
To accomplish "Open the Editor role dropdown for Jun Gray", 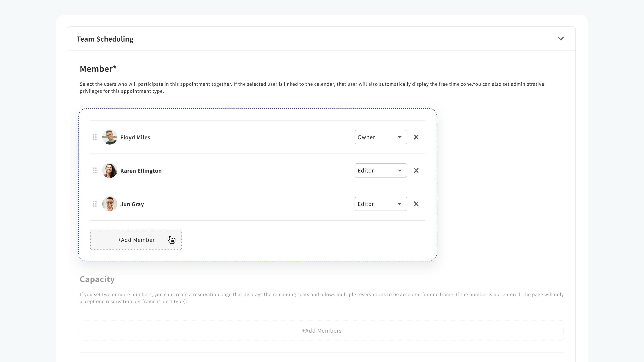I will click(x=381, y=204).
